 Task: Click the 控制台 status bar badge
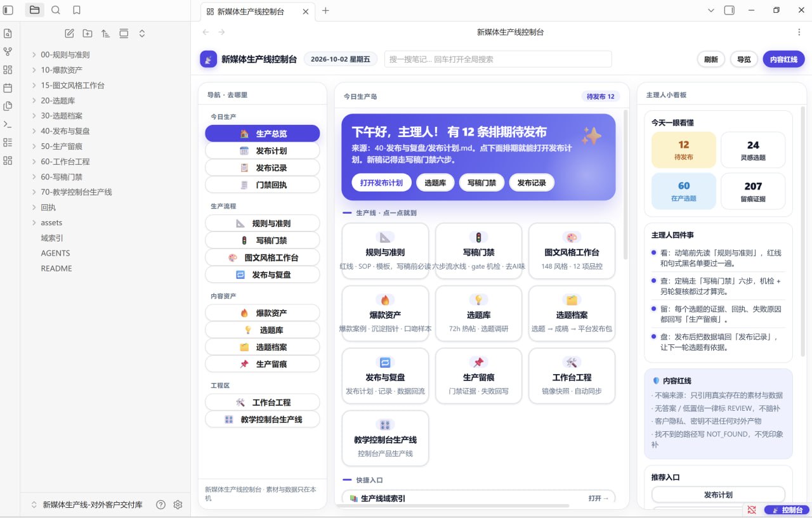[x=786, y=510]
